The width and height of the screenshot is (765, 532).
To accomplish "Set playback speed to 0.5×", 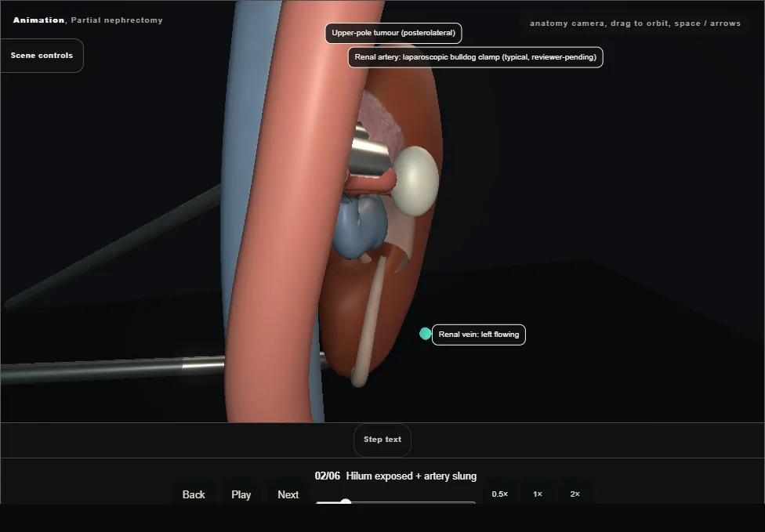I will click(x=499, y=494).
